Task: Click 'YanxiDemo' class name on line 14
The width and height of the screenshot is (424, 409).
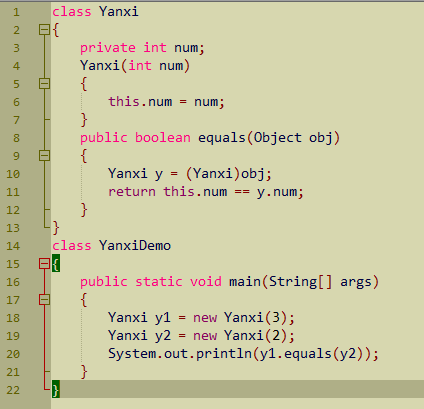Action: pyautogui.click(x=135, y=246)
